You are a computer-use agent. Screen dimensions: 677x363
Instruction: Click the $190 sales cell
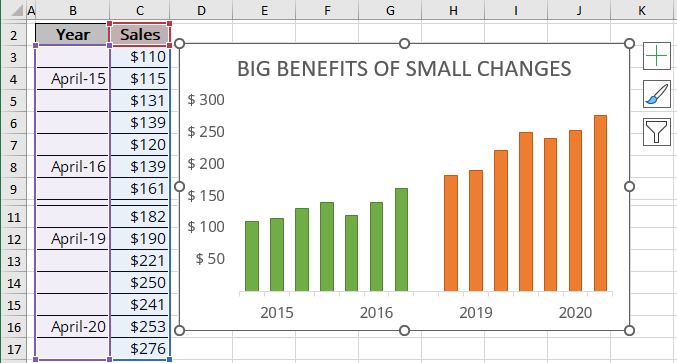click(x=140, y=239)
